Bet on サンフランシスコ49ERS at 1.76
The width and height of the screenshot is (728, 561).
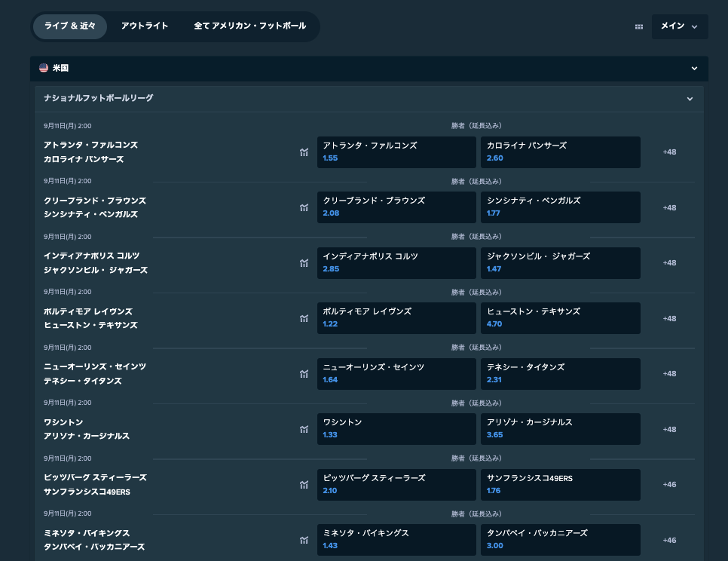pyautogui.click(x=561, y=485)
